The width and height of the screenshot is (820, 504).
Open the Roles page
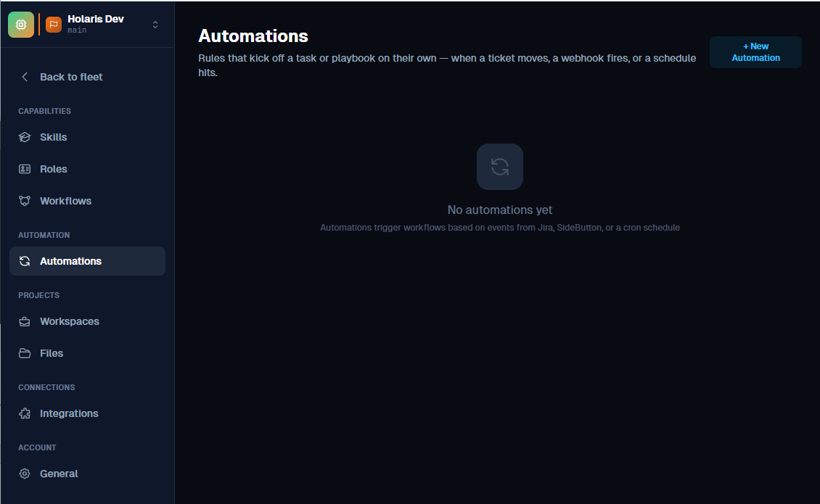point(87,169)
